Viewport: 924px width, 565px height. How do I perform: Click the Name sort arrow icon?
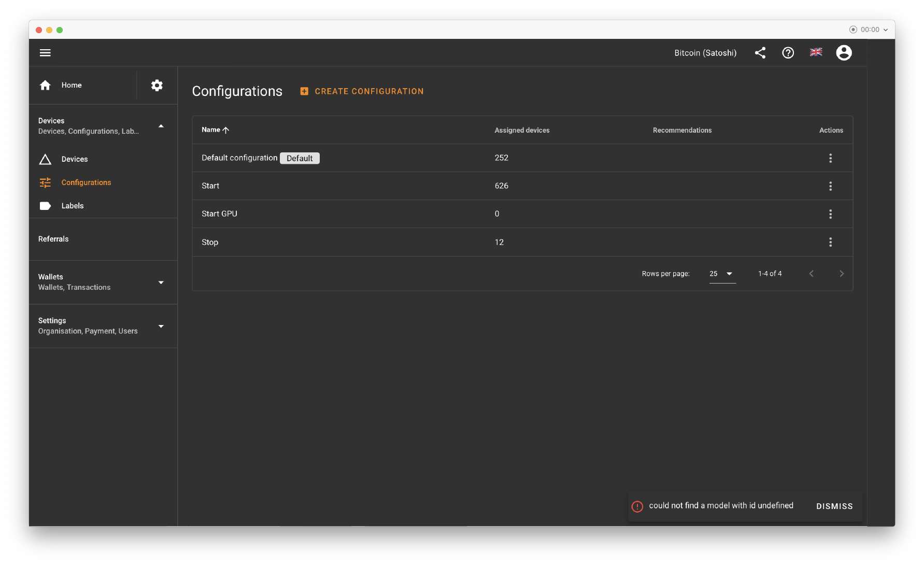coord(225,130)
